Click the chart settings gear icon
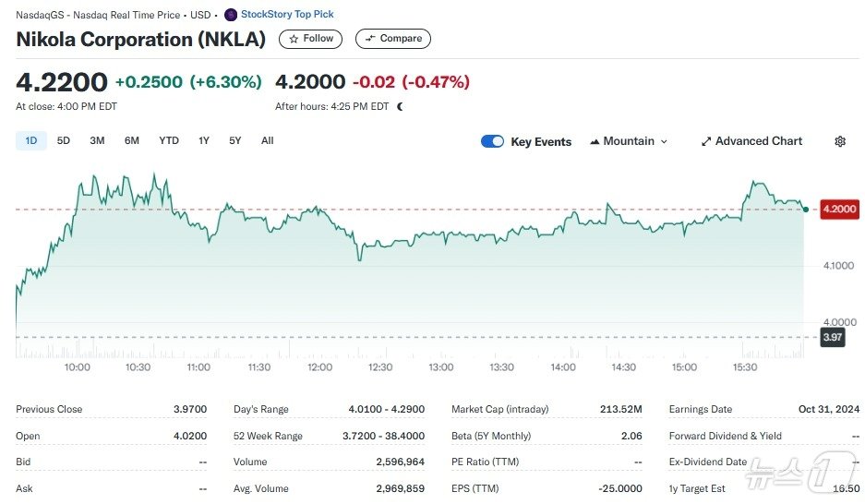The width and height of the screenshot is (865, 504). [x=840, y=141]
